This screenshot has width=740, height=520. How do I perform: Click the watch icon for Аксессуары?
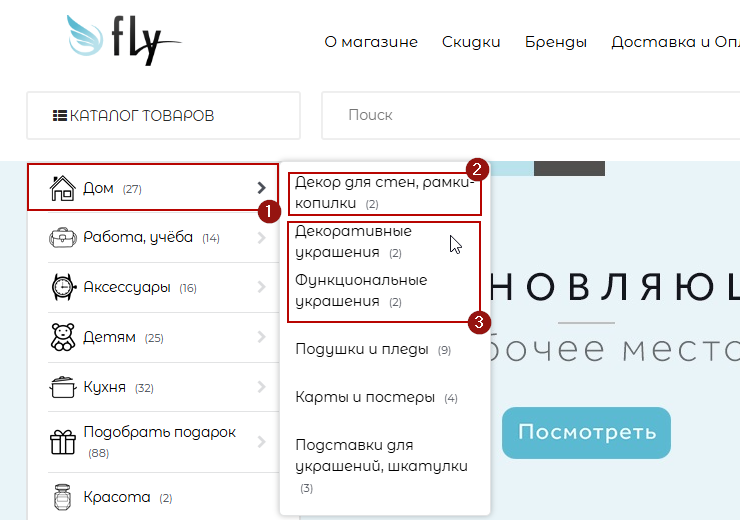click(63, 288)
